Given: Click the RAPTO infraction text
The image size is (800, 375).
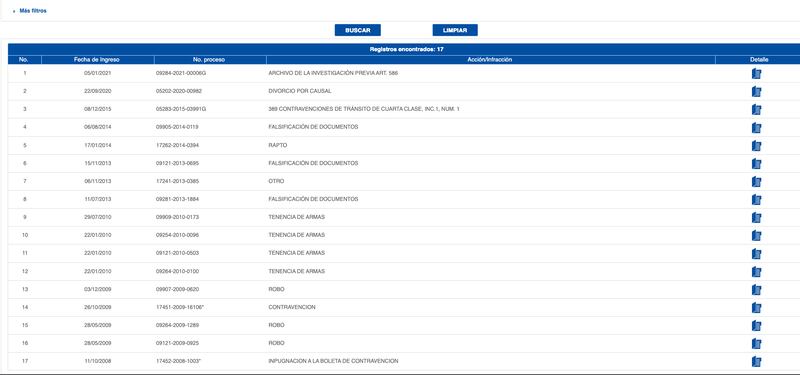Looking at the screenshot, I should (278, 145).
